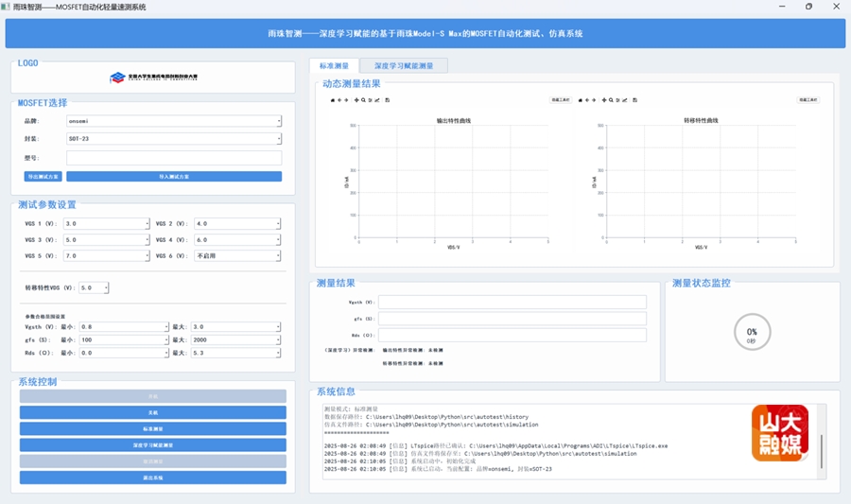Click Back arrow in transfer characteristic chart toolbar
The height and width of the screenshot is (504, 851).
tap(587, 100)
